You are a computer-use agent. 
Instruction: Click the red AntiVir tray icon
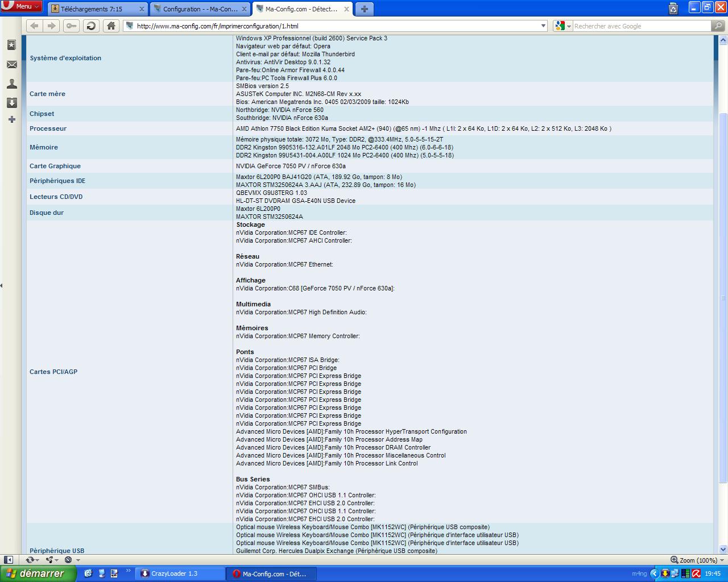tap(696, 573)
